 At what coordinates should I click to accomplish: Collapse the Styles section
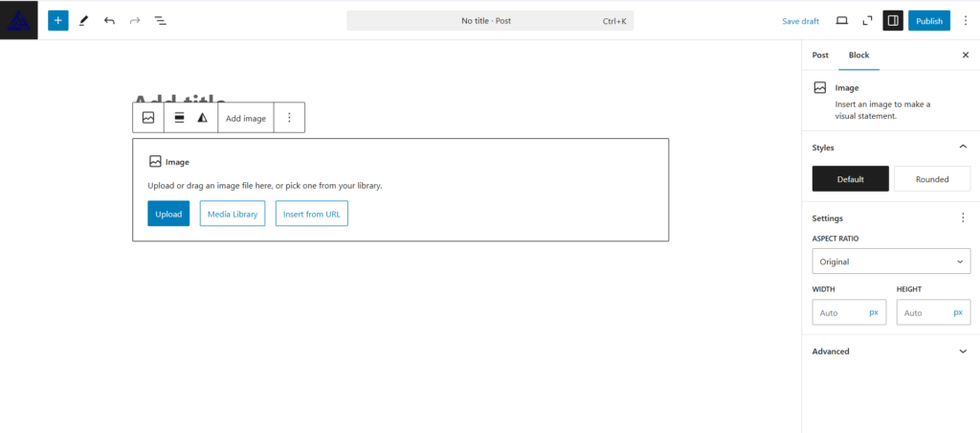(962, 148)
